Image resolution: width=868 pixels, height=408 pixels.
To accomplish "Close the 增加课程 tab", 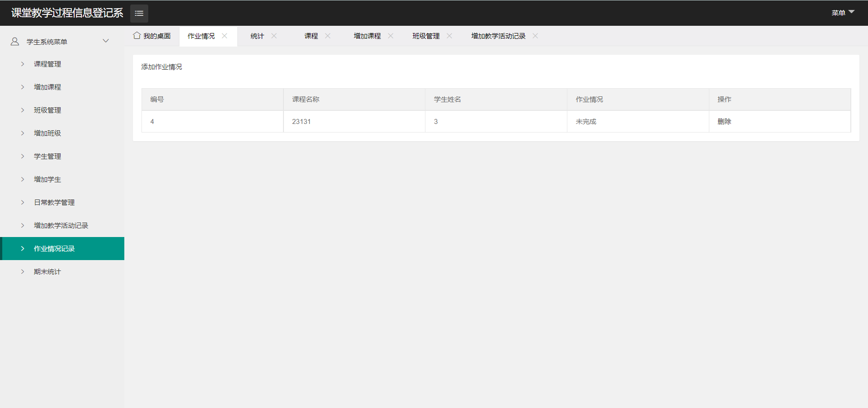I will 391,36.
